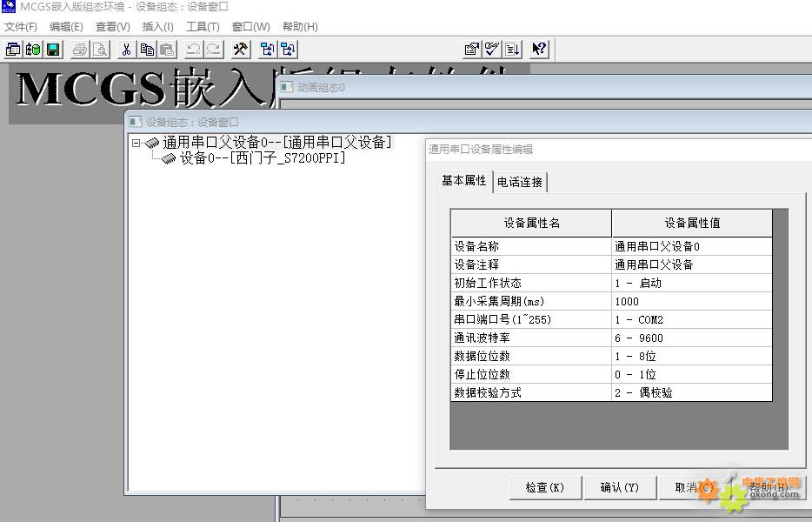Image resolution: width=812 pixels, height=522 pixels.
Task: Select the 设备名称 property name cell
Action: point(531,246)
